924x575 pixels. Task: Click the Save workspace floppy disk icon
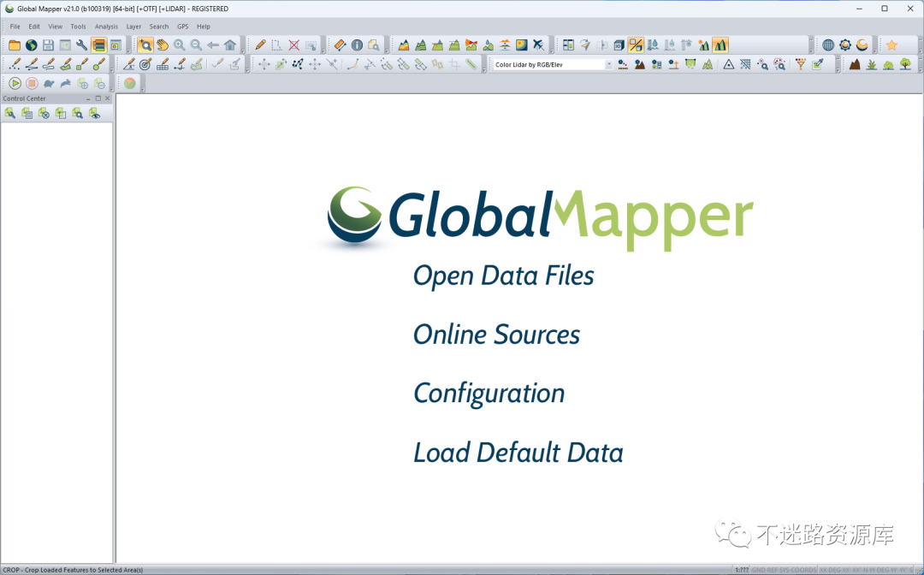48,45
